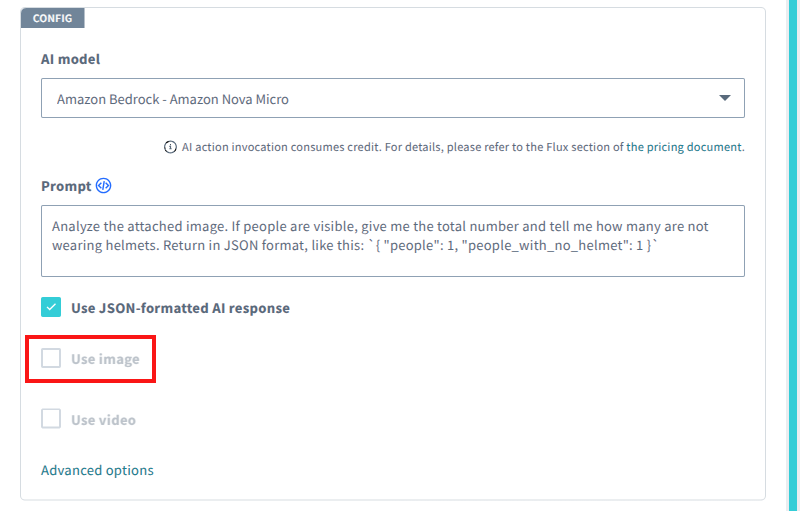The height and width of the screenshot is (511, 800).
Task: Click the dropdown caret in AI model field
Action: 725,98
